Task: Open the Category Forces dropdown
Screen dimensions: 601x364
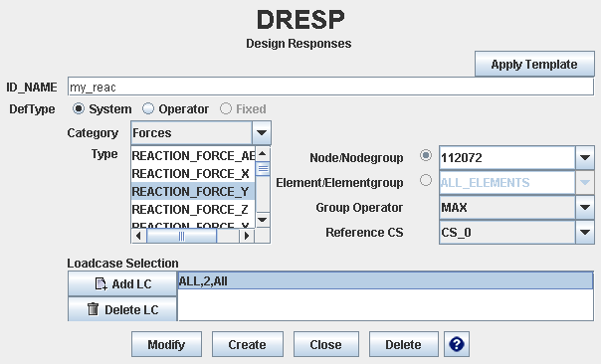Action: coord(262,133)
